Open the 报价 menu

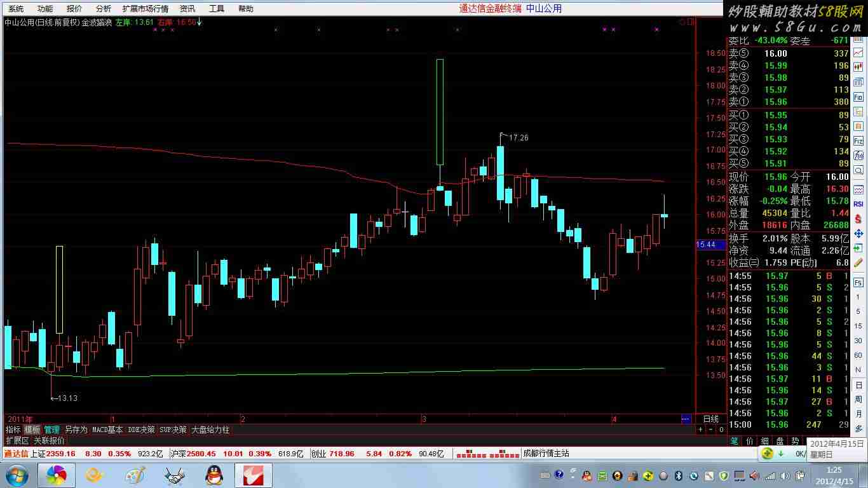[74, 8]
